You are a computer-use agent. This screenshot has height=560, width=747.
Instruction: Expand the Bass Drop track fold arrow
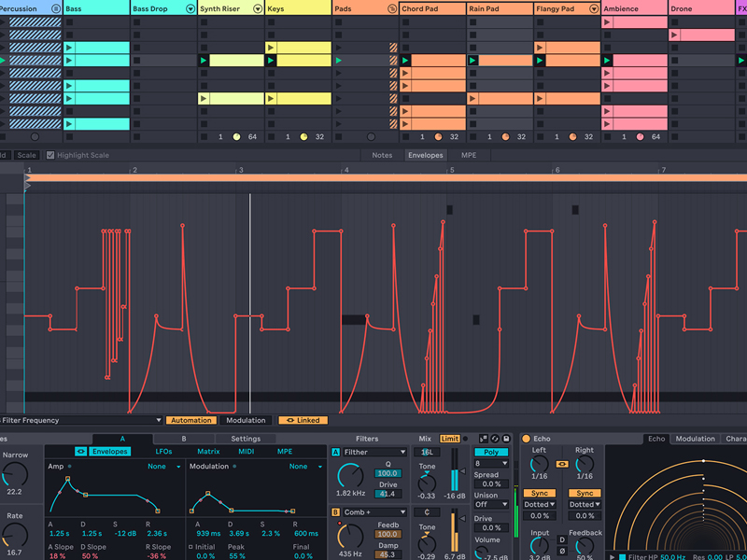point(190,8)
